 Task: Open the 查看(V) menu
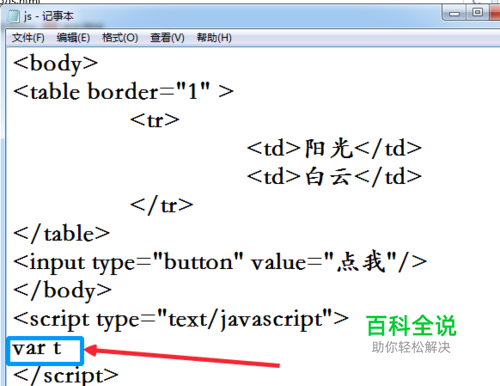167,38
